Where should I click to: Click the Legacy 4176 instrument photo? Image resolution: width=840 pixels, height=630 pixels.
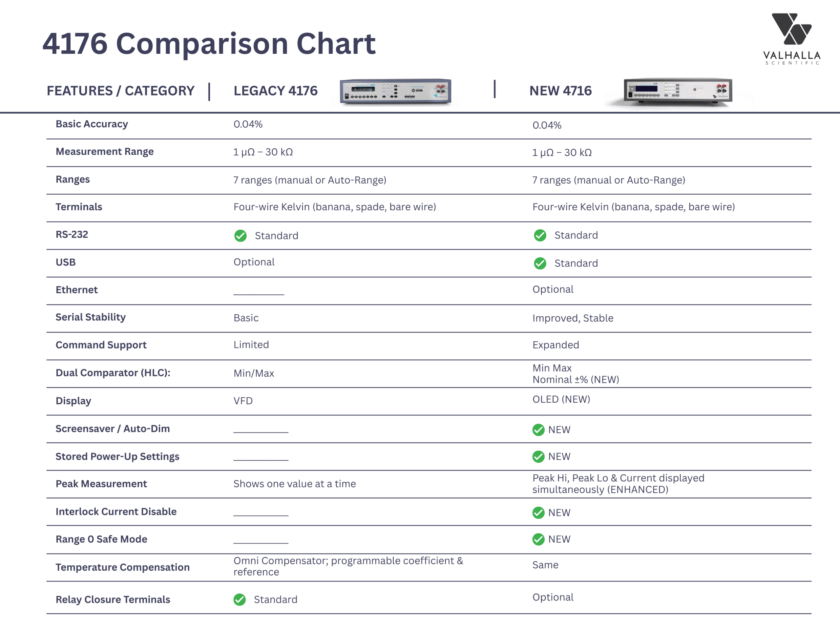coord(395,92)
